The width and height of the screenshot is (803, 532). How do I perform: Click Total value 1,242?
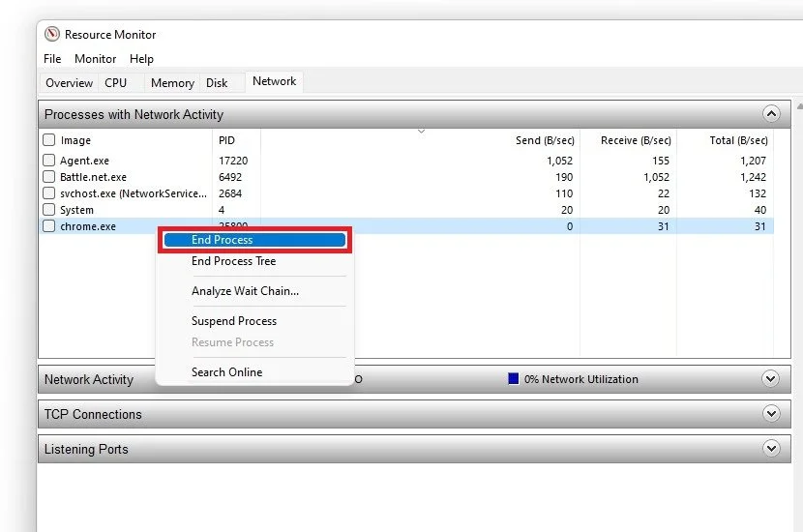(x=753, y=177)
